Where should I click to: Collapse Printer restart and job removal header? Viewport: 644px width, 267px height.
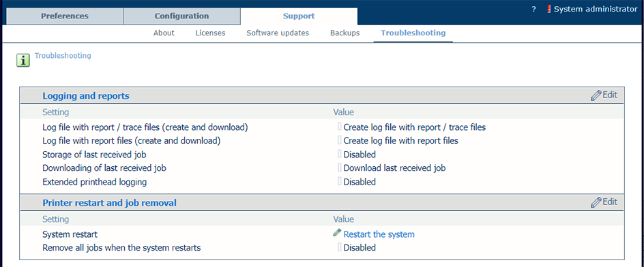click(x=110, y=202)
